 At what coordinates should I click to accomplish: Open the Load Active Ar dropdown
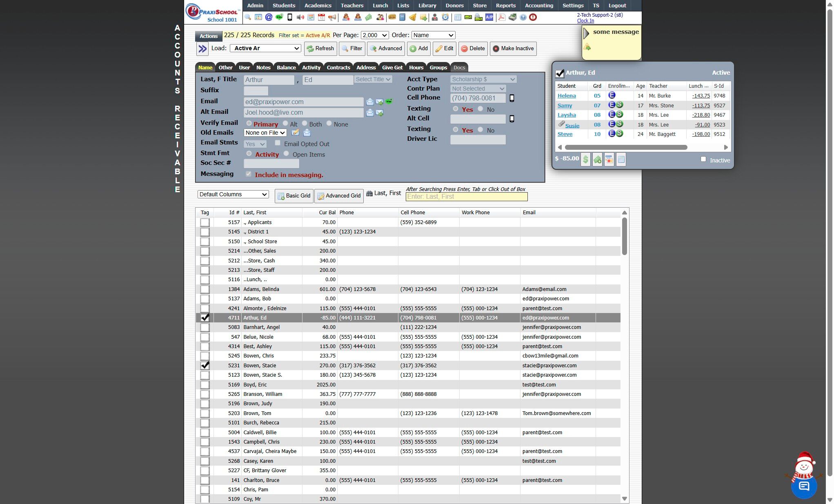pyautogui.click(x=266, y=48)
